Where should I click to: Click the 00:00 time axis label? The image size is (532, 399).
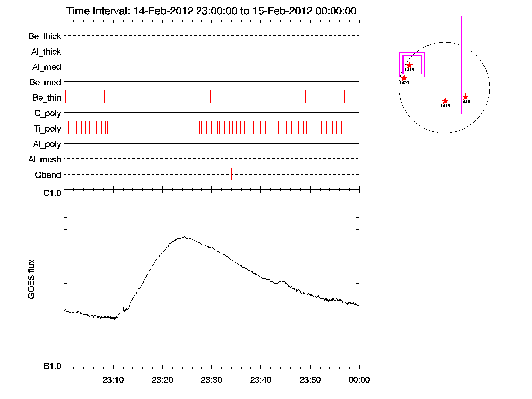(359, 380)
